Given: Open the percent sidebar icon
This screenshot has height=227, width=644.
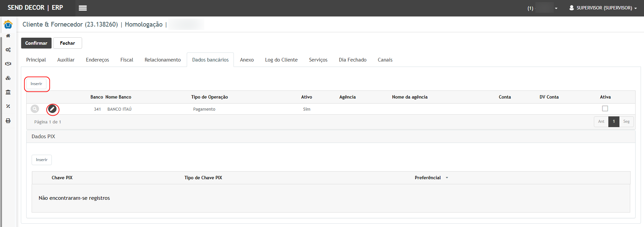Looking at the screenshot, I should pyautogui.click(x=8, y=106).
